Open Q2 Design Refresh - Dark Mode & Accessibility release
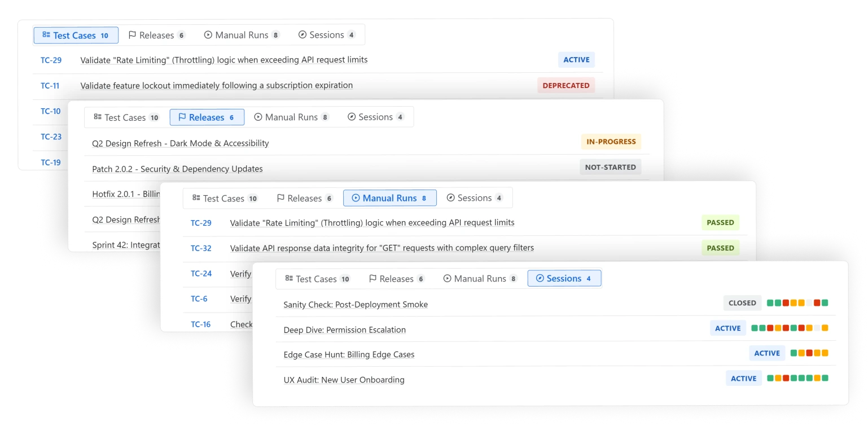868x426 pixels. [181, 143]
